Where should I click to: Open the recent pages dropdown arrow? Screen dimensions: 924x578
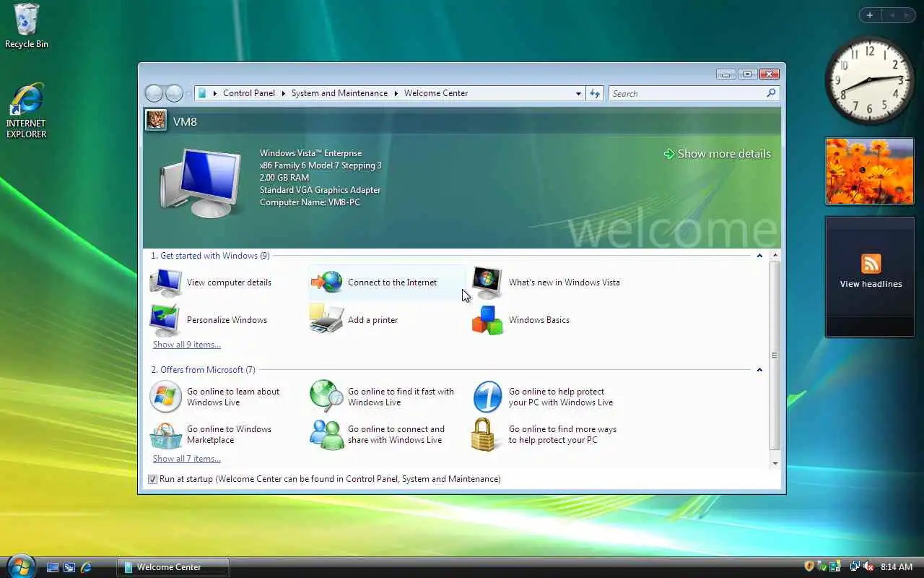point(188,93)
